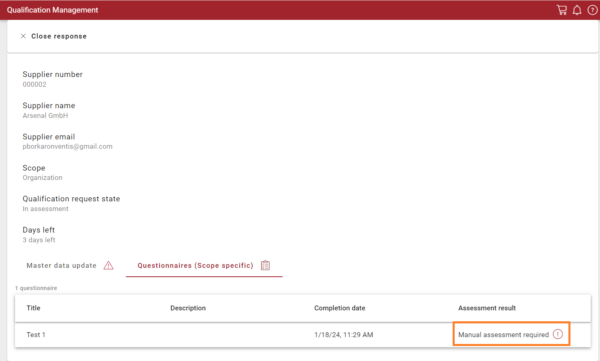Click the Supplier email field label
Viewport: 600px width, 361px height.
click(x=49, y=137)
